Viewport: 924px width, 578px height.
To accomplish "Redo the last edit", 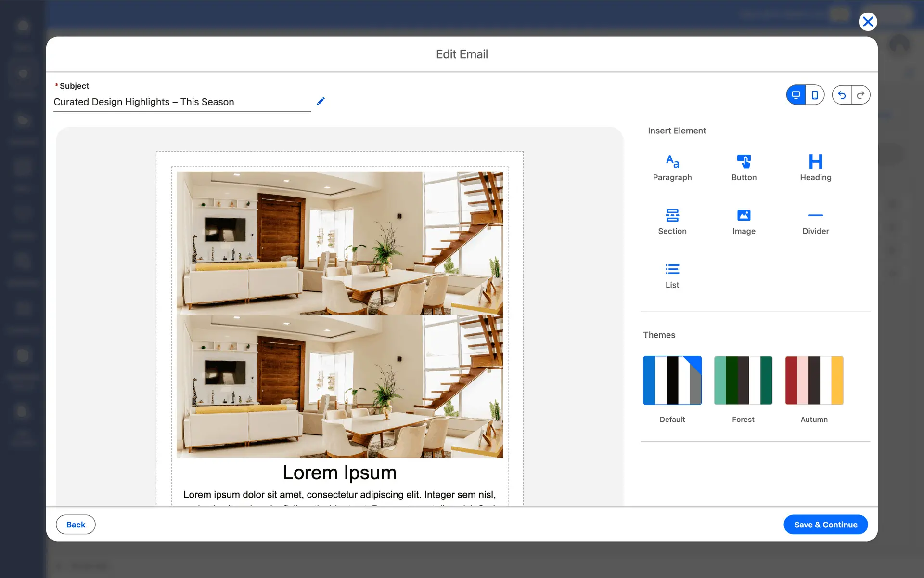I will tap(860, 95).
